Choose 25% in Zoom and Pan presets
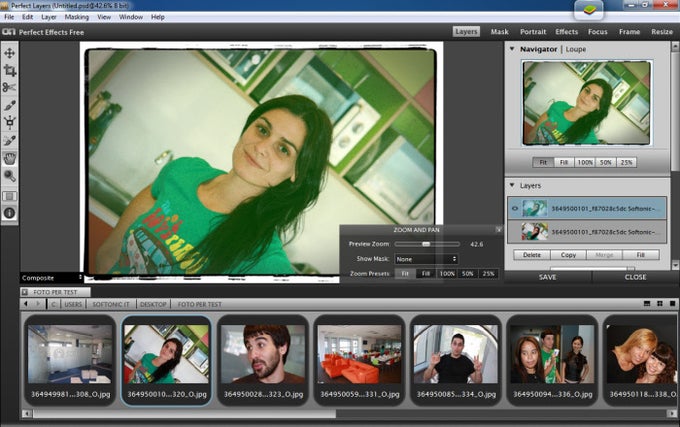This screenshot has height=427, width=680. pos(488,274)
